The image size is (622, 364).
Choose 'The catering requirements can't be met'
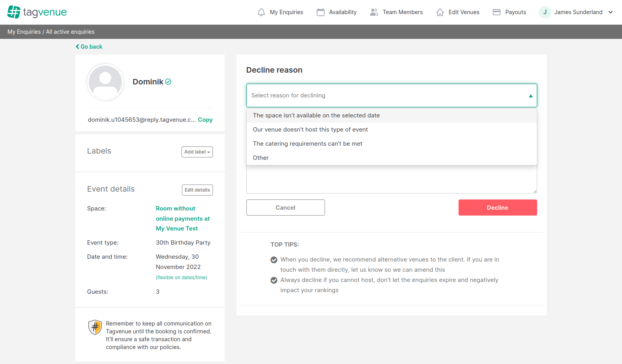point(391,144)
